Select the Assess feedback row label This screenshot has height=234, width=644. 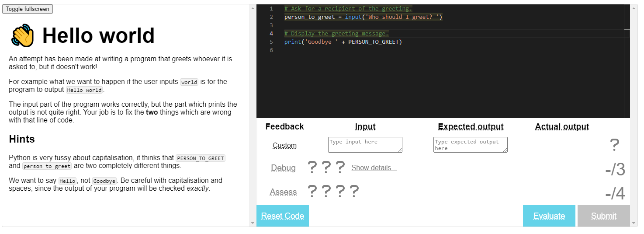point(283,192)
